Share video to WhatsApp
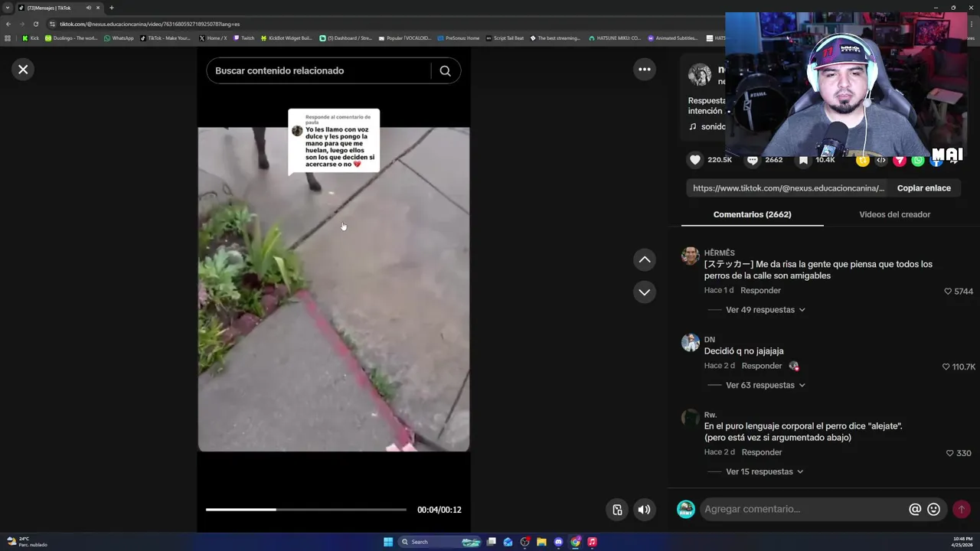Screen dimensions: 980x551 918,160
